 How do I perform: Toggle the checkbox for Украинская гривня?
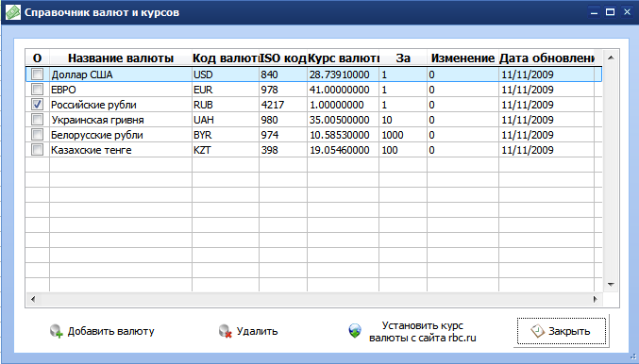[x=37, y=120]
